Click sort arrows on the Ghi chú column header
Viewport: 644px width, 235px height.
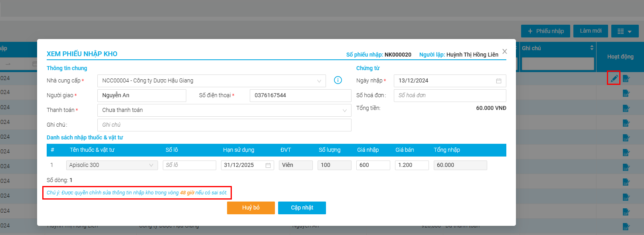[592, 48]
